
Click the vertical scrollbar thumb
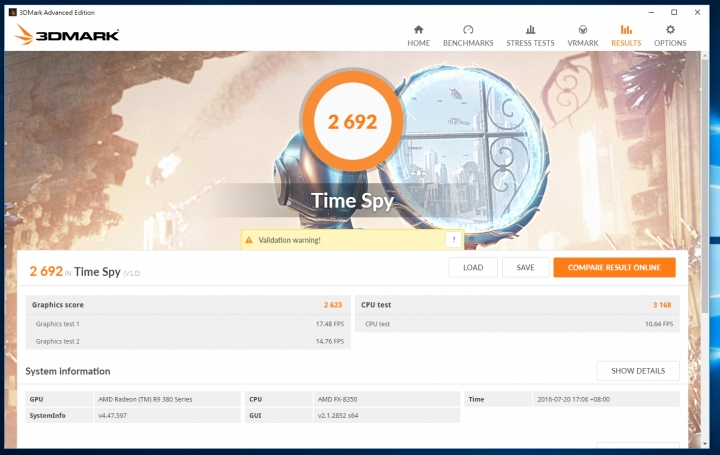point(705,184)
